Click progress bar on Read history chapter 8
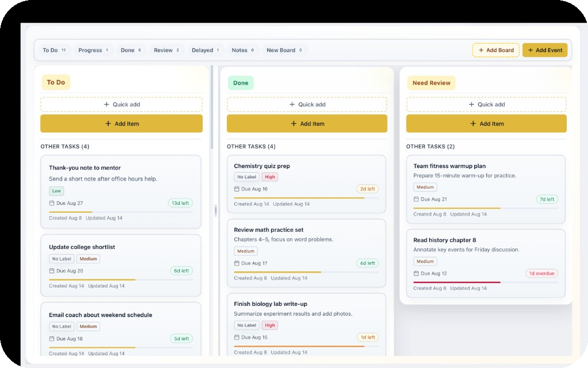 (x=486, y=282)
